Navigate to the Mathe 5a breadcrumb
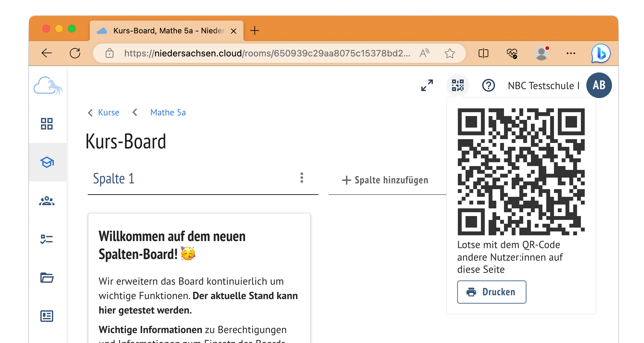Screen dimensions: 644x343 click(x=168, y=113)
